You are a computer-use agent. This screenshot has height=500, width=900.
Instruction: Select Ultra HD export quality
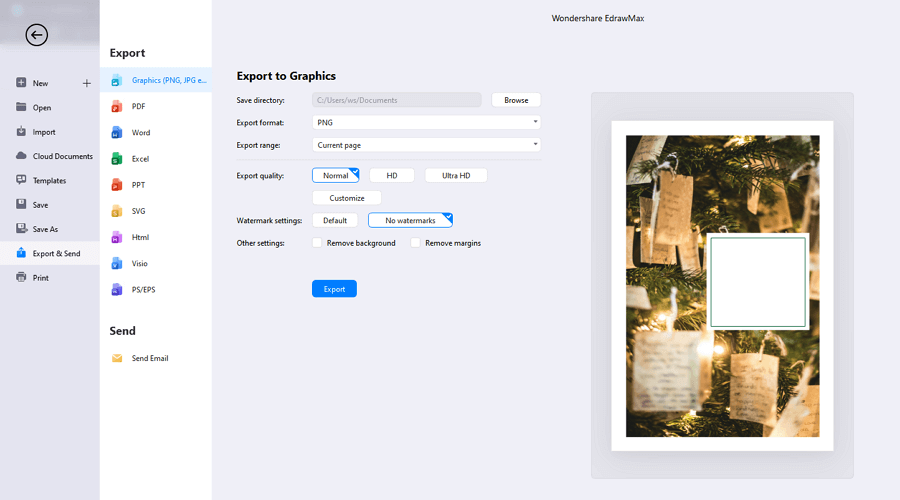(456, 176)
